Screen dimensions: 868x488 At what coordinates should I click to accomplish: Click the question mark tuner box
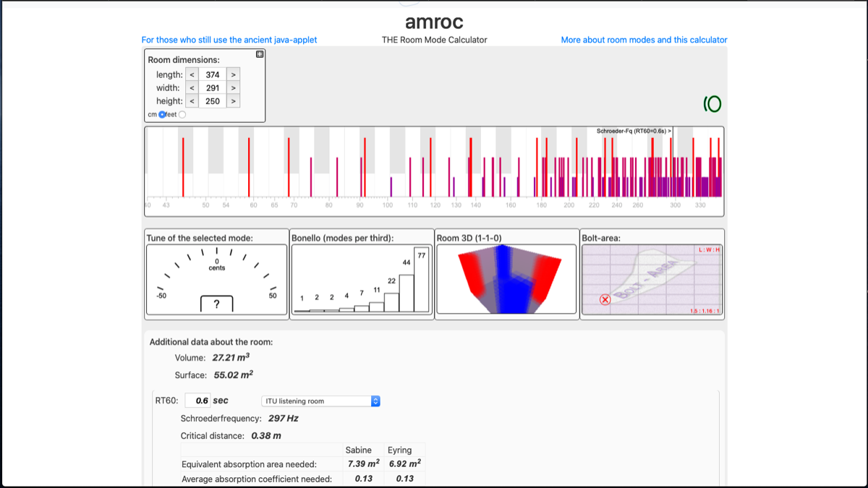tap(216, 304)
